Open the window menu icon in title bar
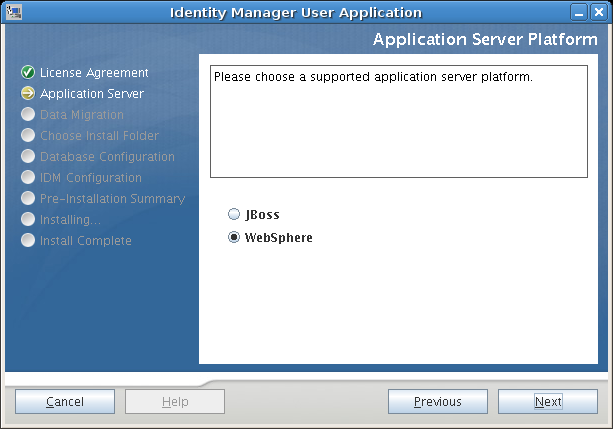The height and width of the screenshot is (429, 613). (x=12, y=12)
